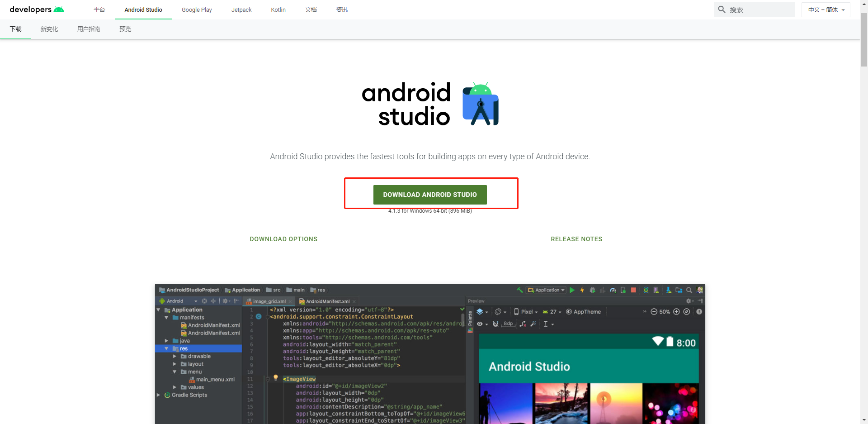Viewport: 868px width, 424px height.
Task: Open the 资讯 tab
Action: (x=342, y=10)
